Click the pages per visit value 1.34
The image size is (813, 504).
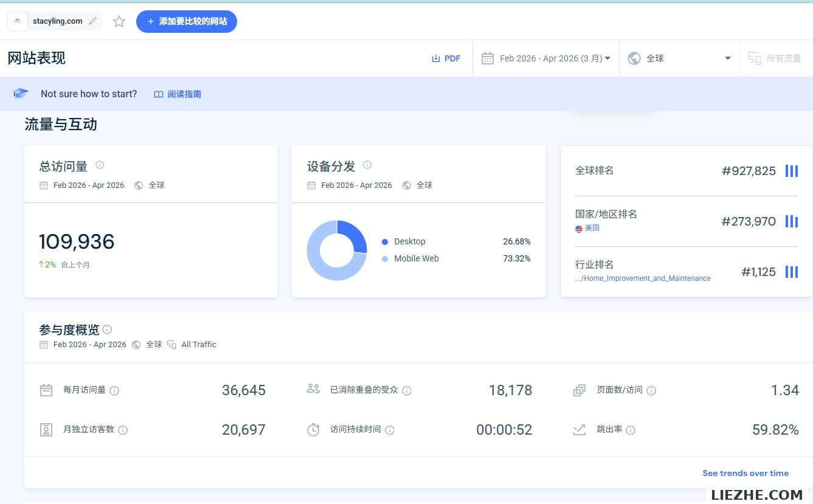click(x=785, y=390)
